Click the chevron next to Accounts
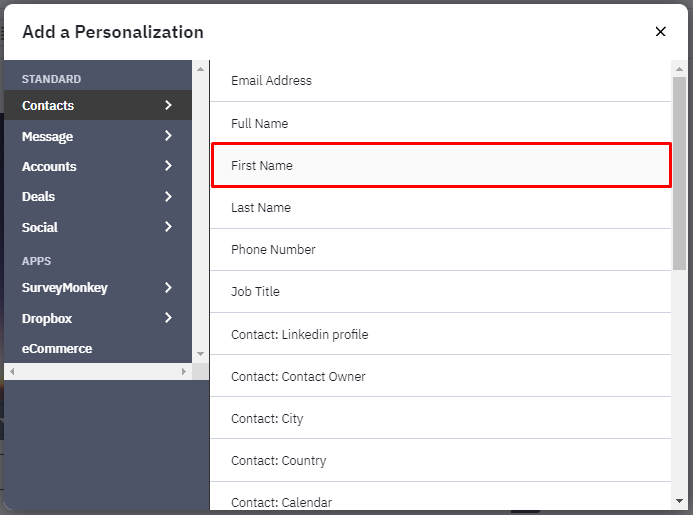The height and width of the screenshot is (515, 693). (168, 166)
